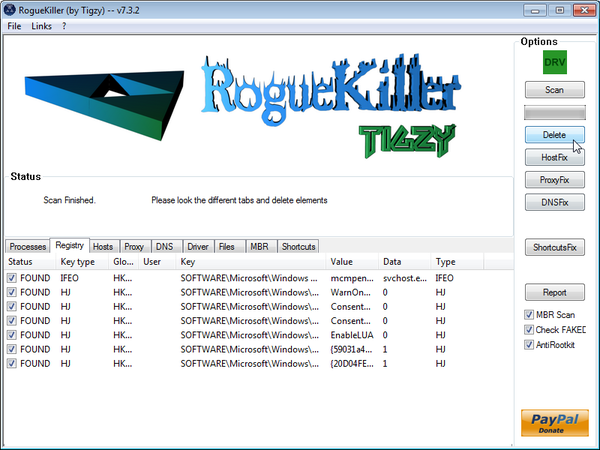Maximize the RogueKiller window

point(559,10)
